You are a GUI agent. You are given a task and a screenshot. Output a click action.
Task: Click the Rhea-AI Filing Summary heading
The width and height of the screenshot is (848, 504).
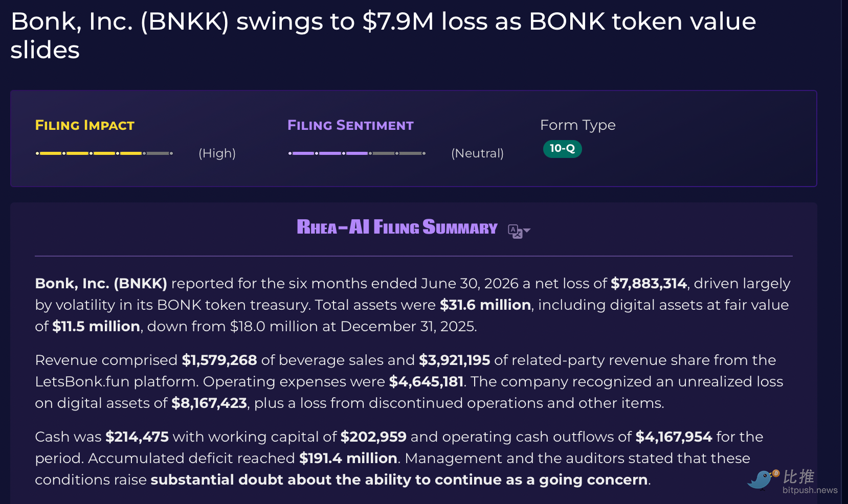coord(397,227)
